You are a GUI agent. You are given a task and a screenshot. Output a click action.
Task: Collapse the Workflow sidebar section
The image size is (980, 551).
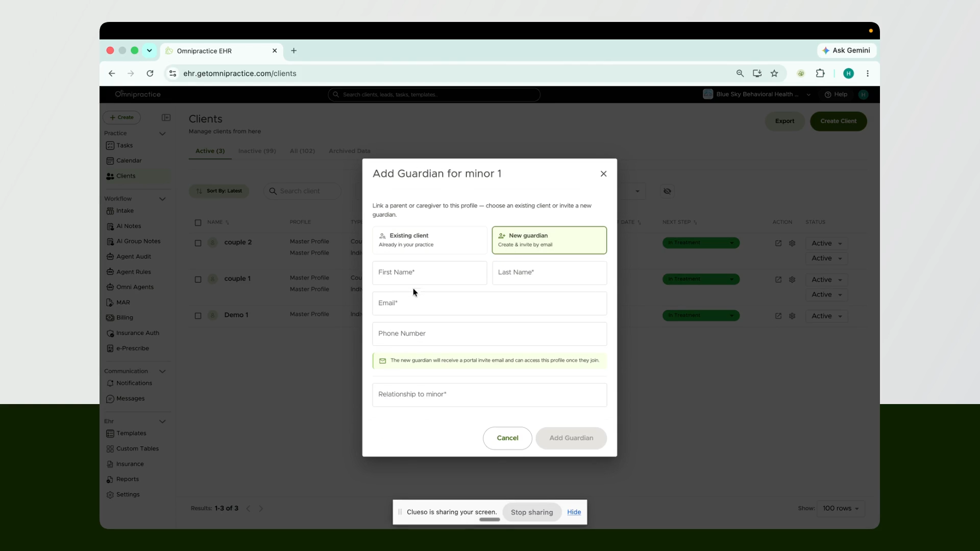(162, 199)
